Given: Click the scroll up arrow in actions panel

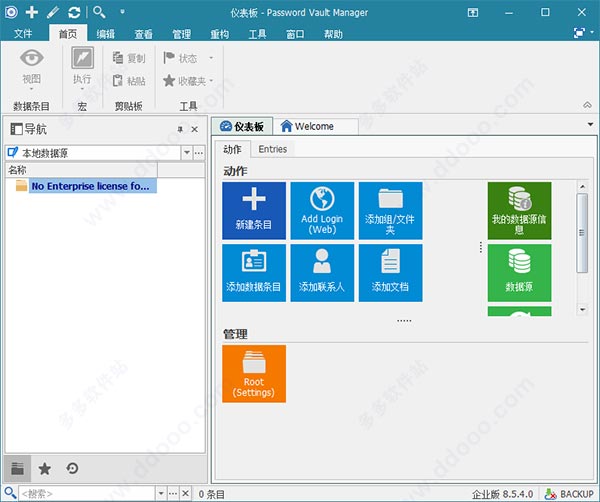Looking at the screenshot, I should tap(582, 187).
